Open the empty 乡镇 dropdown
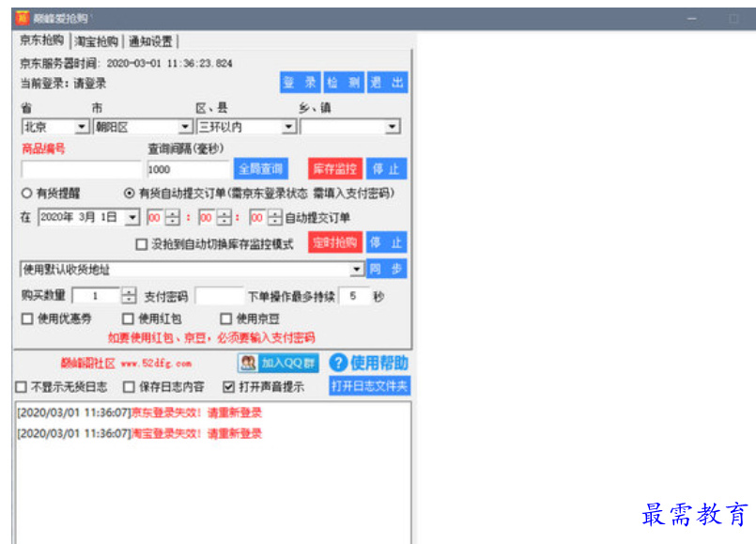756x544 pixels. tap(350, 127)
